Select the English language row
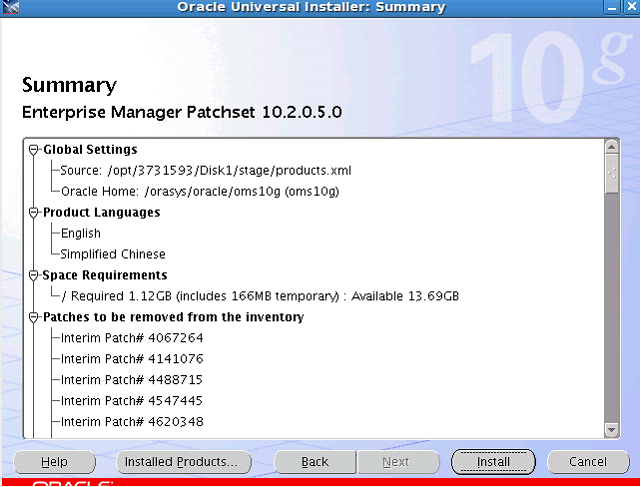Screen dimensions: 641x487 [81, 233]
